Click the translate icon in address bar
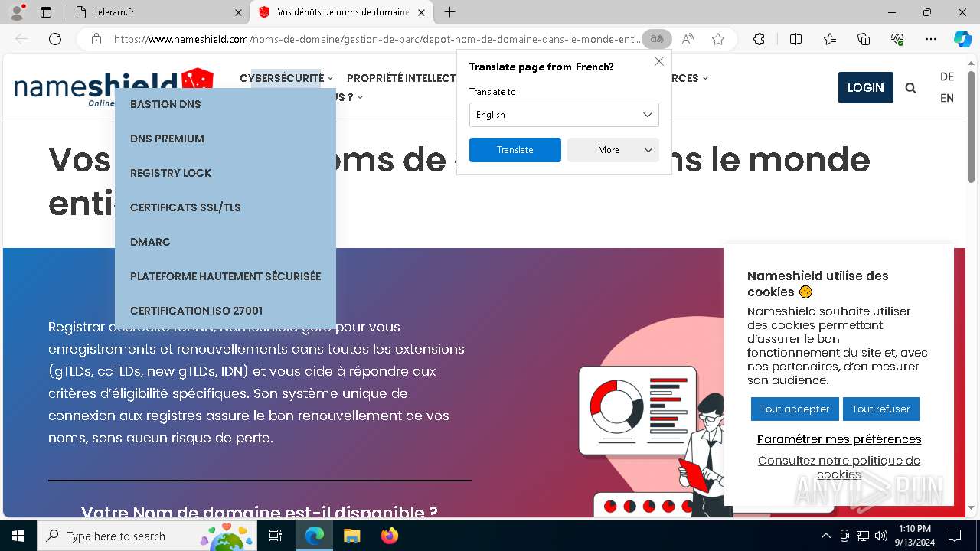This screenshot has width=980, height=551. 657,39
